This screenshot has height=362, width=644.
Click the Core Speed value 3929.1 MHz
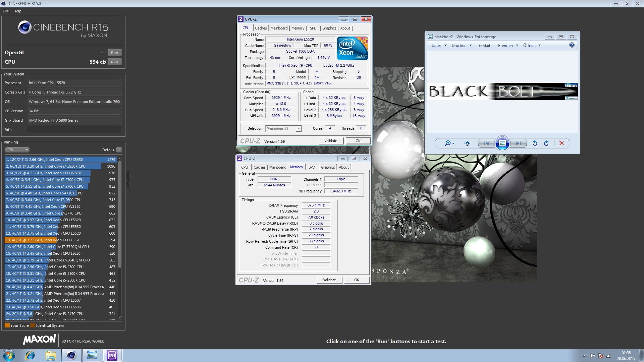click(x=281, y=98)
